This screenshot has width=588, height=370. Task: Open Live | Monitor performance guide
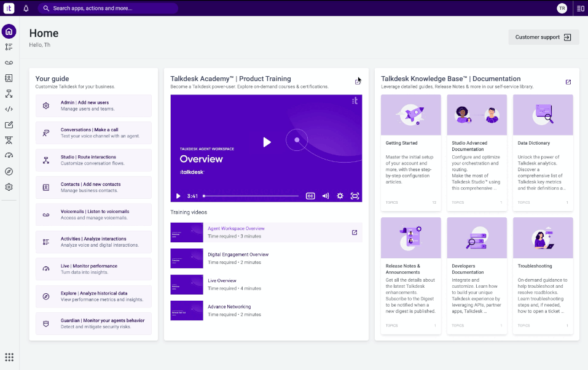tap(94, 269)
